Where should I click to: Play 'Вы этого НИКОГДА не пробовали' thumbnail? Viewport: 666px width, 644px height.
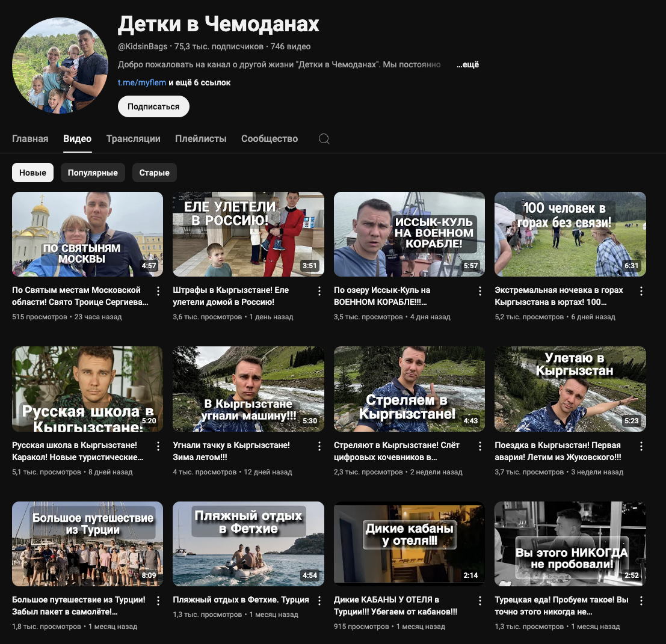pyautogui.click(x=570, y=544)
